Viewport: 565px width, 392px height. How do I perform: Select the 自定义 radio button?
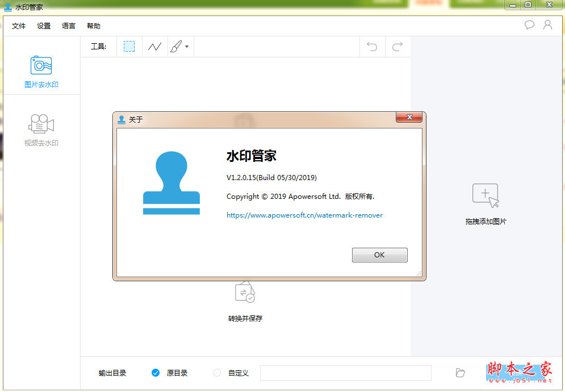(x=216, y=373)
